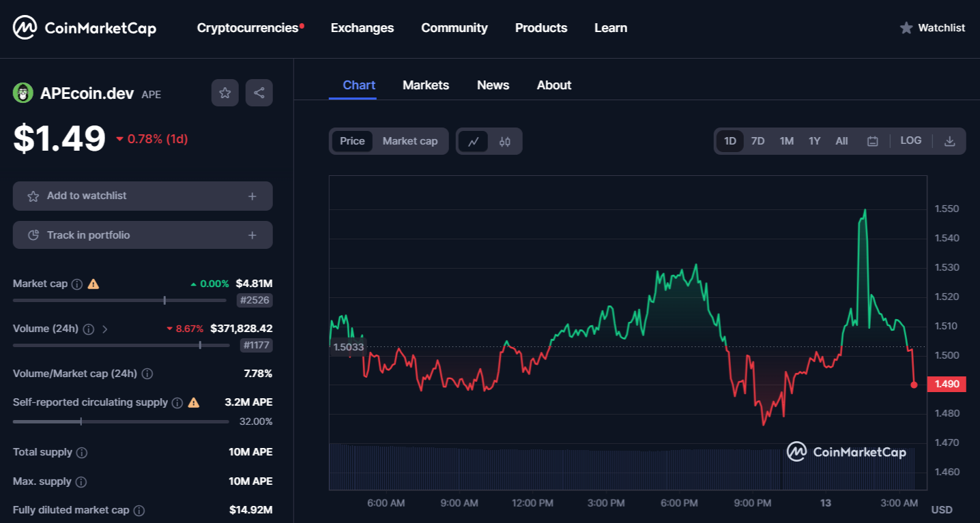
Task: Click the chart endpoint red dot
Action: coord(914,385)
